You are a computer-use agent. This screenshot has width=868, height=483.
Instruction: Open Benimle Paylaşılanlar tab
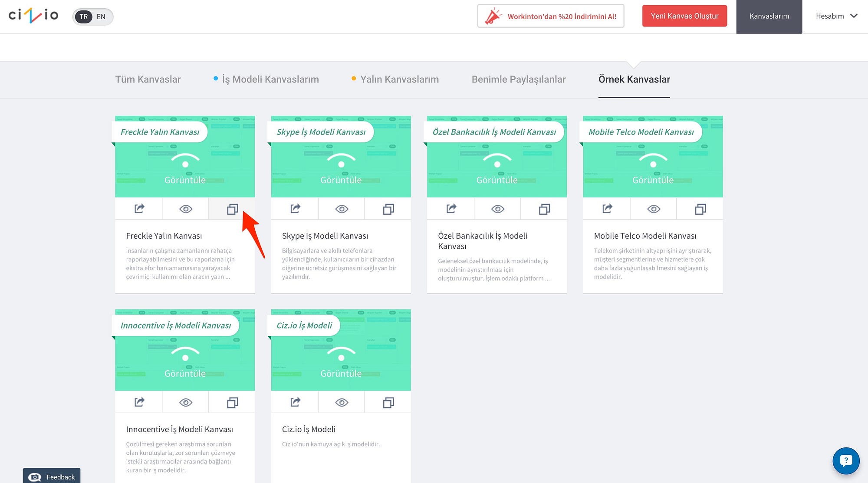tap(519, 79)
